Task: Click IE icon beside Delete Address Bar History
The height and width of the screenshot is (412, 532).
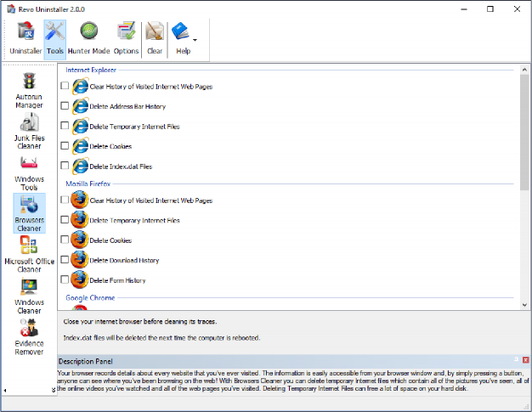Action: point(81,106)
